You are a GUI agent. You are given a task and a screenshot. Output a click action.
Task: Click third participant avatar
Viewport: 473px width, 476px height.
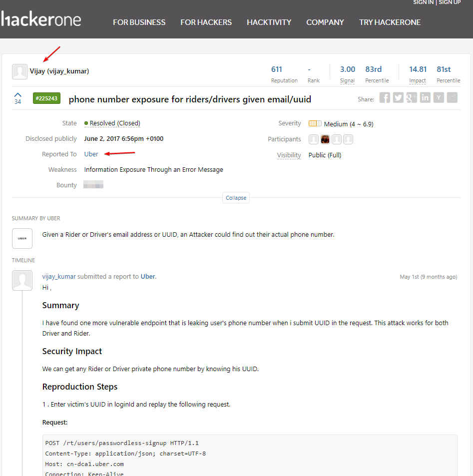pyautogui.click(x=336, y=139)
